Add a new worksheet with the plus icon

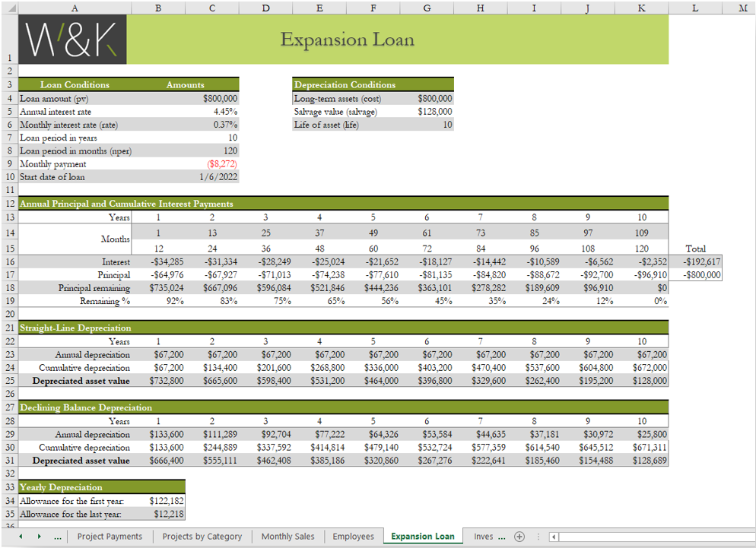(x=518, y=536)
